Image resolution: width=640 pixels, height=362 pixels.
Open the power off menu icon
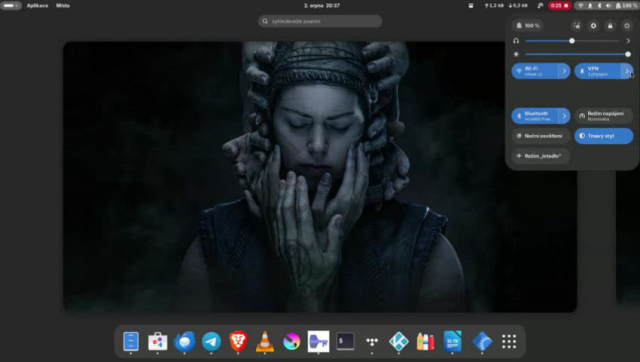coord(627,26)
